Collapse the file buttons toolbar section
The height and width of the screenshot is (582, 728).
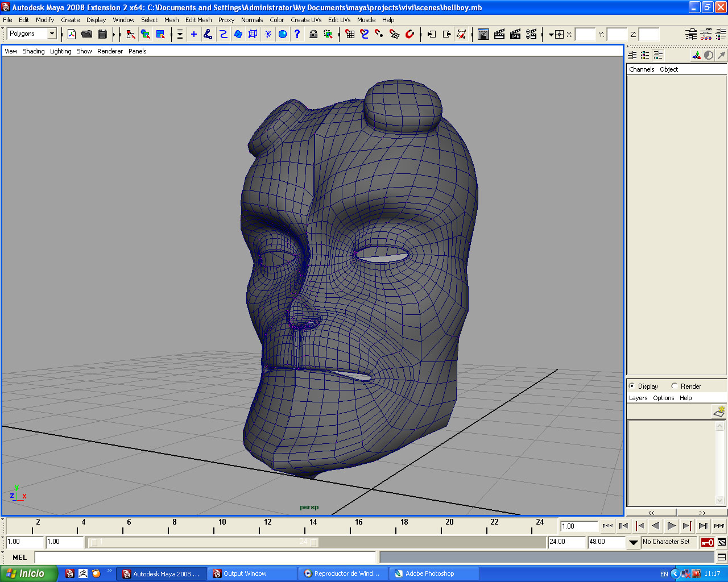(61, 35)
